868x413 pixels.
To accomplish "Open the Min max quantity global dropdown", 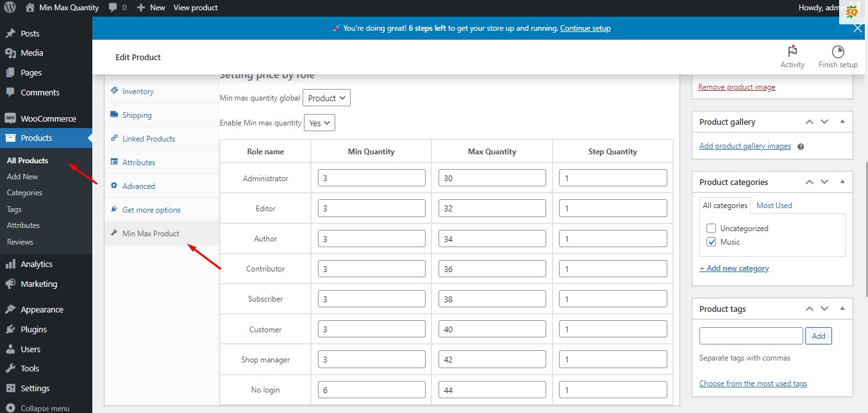I will pyautogui.click(x=326, y=98).
